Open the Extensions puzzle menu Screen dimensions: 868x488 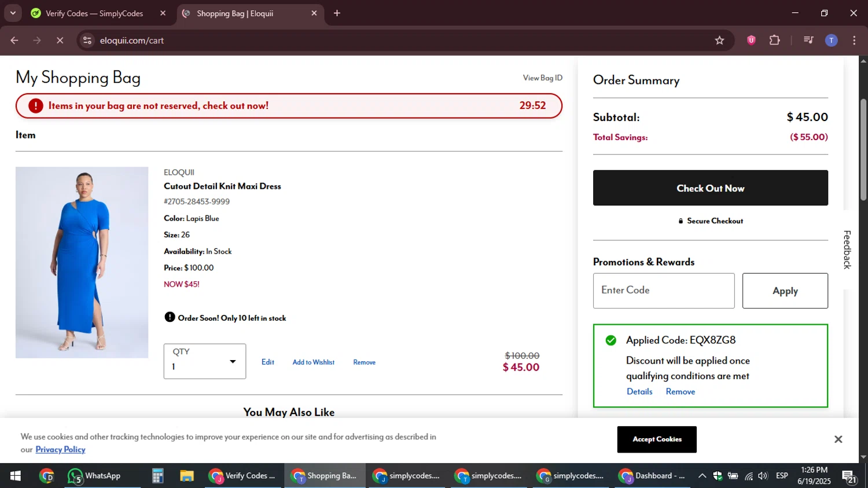click(774, 41)
